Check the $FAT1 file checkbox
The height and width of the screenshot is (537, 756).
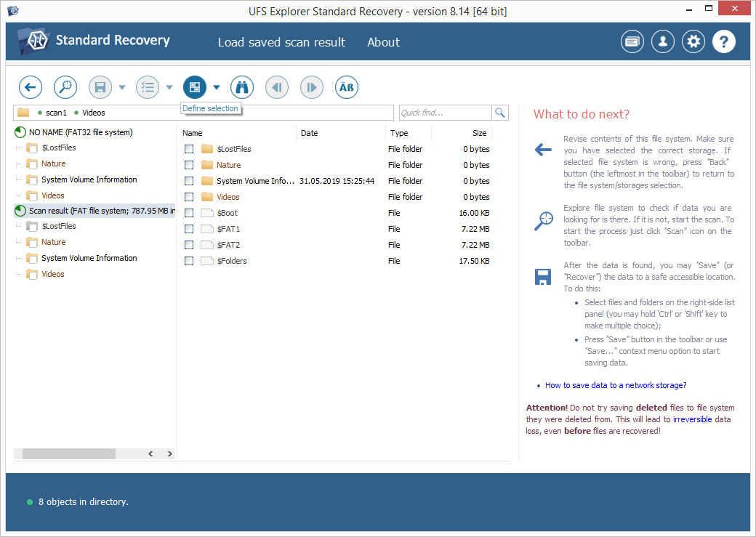point(189,228)
